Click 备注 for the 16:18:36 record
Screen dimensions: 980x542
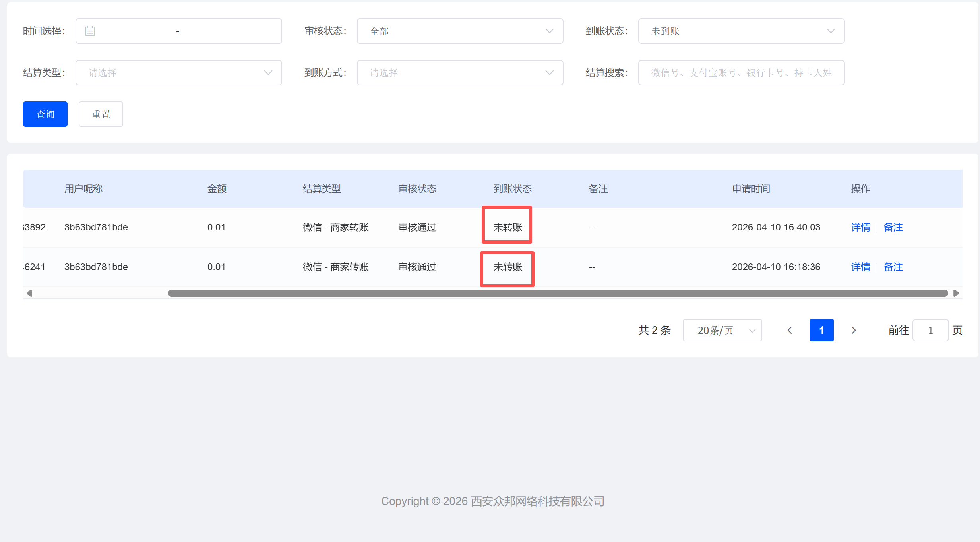[893, 267]
